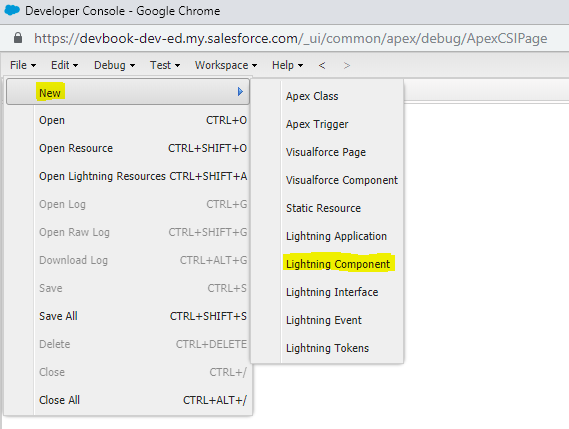Open the Debug dropdown menu
The height and width of the screenshot is (429, 569).
click(x=114, y=65)
